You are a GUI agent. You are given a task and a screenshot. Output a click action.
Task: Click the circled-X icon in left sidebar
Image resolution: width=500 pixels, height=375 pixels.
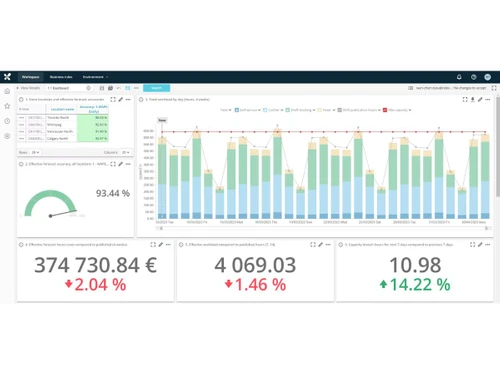tap(7, 136)
